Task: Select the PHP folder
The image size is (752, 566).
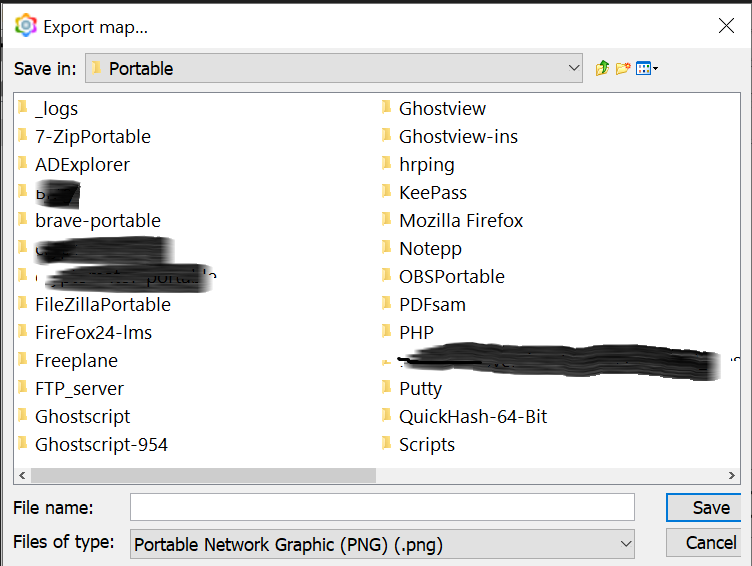Action: [416, 332]
